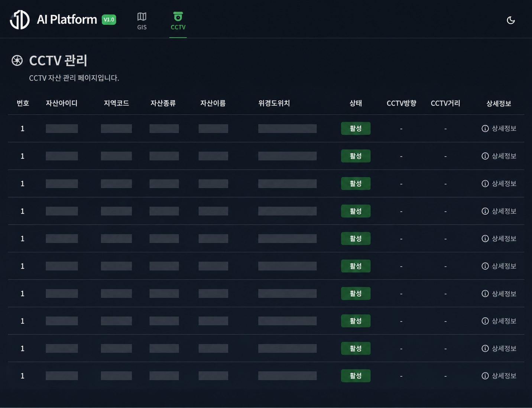Image resolution: width=532 pixels, height=408 pixels.
Task: Click the 상태 column header
Action: (x=356, y=103)
